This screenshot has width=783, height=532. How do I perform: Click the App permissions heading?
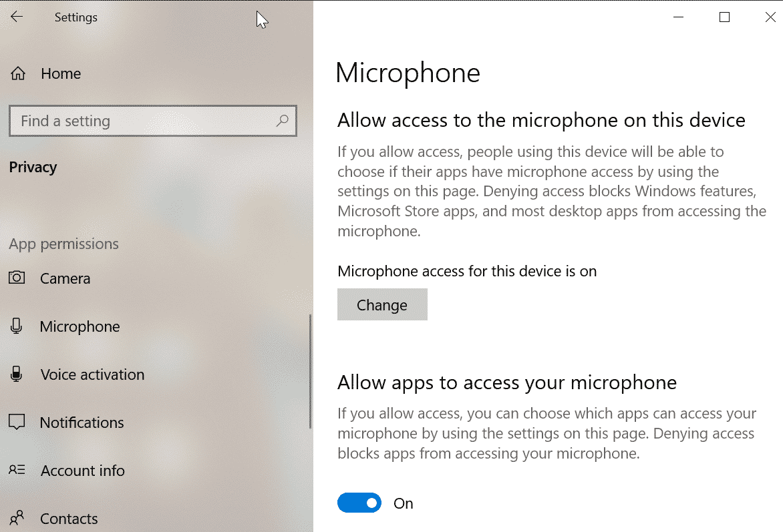[64, 244]
